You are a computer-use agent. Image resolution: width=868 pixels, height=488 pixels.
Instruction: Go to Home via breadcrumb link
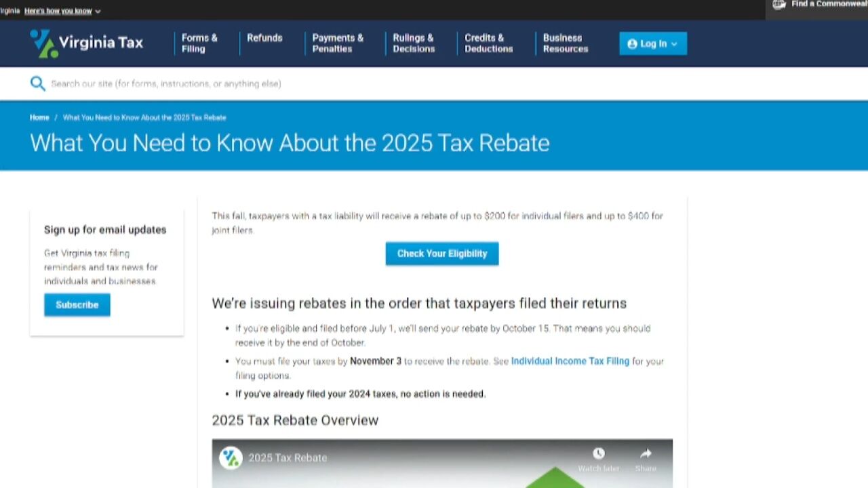click(x=39, y=117)
